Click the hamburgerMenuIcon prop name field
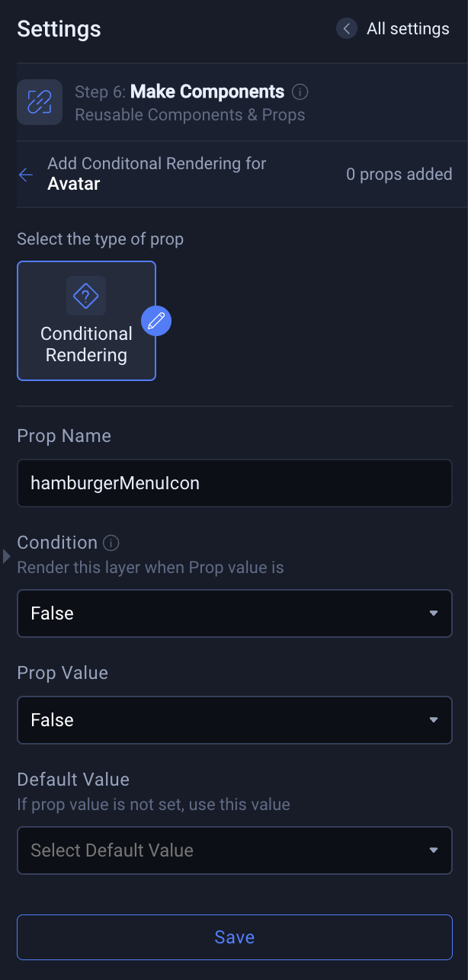This screenshot has height=980, width=468. (x=234, y=482)
